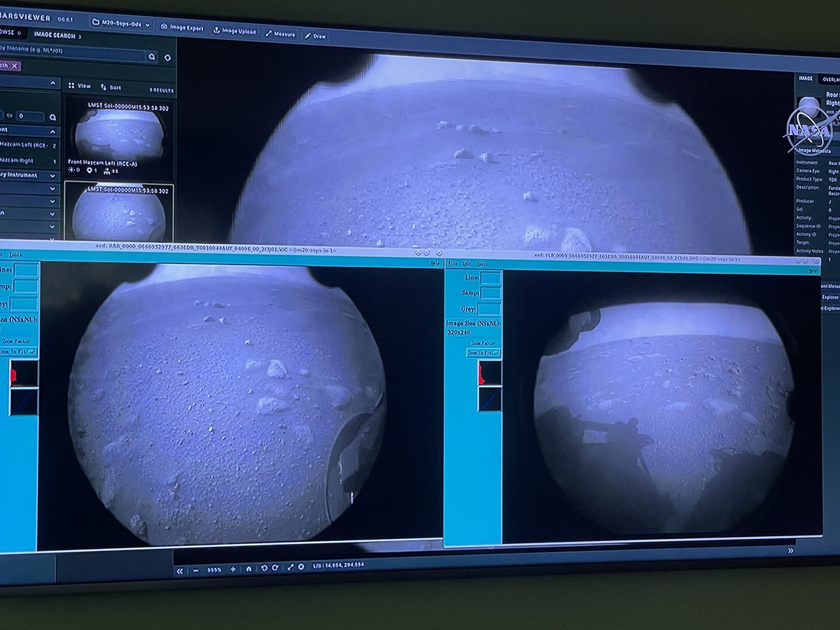Click the rotate counterclockwise icon
This screenshot has height=630, width=840.
(265, 568)
